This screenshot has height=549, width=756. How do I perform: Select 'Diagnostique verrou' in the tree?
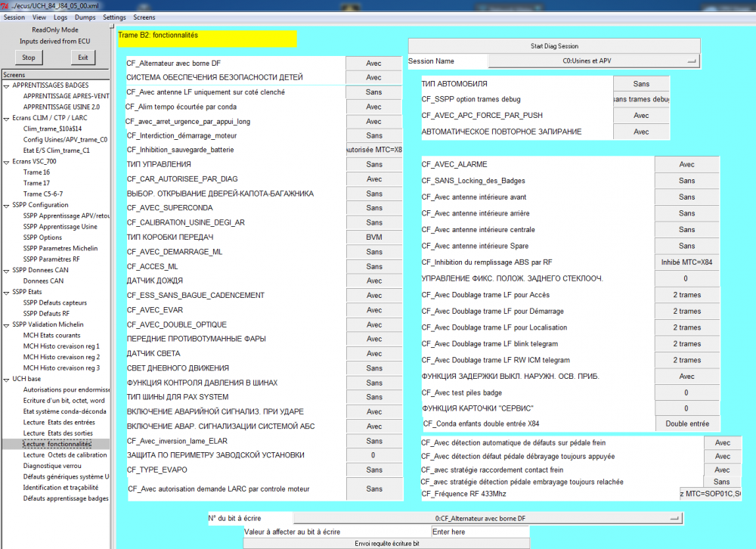click(52, 466)
